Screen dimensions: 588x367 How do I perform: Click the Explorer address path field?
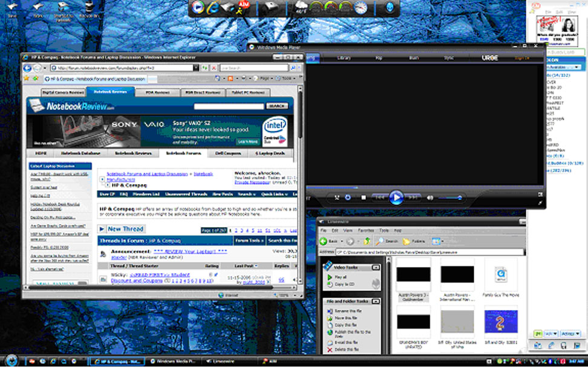click(430, 252)
